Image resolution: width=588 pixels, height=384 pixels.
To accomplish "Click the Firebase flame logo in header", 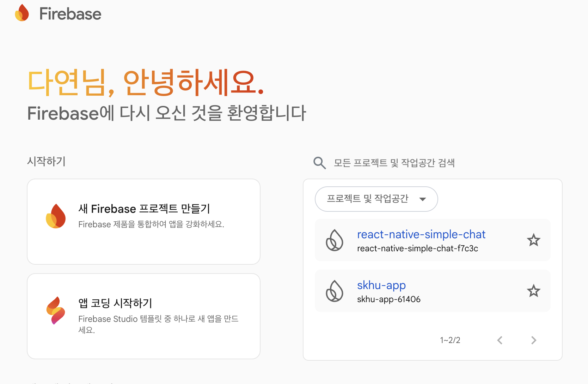I will coord(22,13).
